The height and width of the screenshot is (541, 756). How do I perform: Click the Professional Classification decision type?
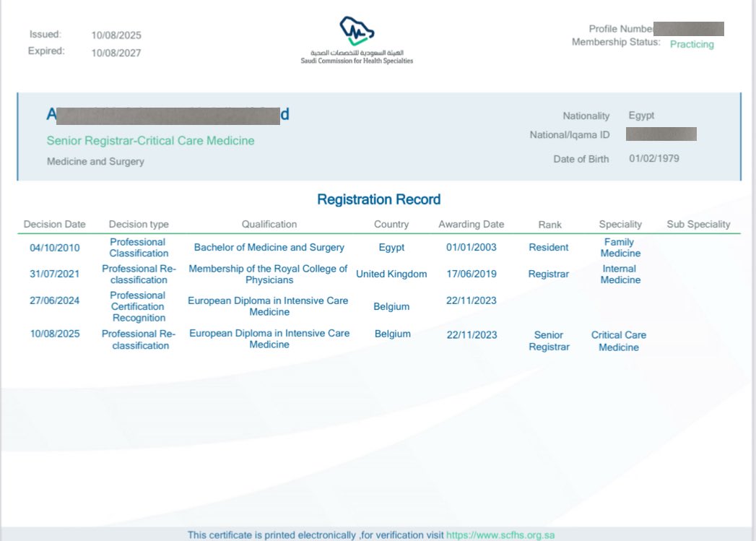(139, 247)
